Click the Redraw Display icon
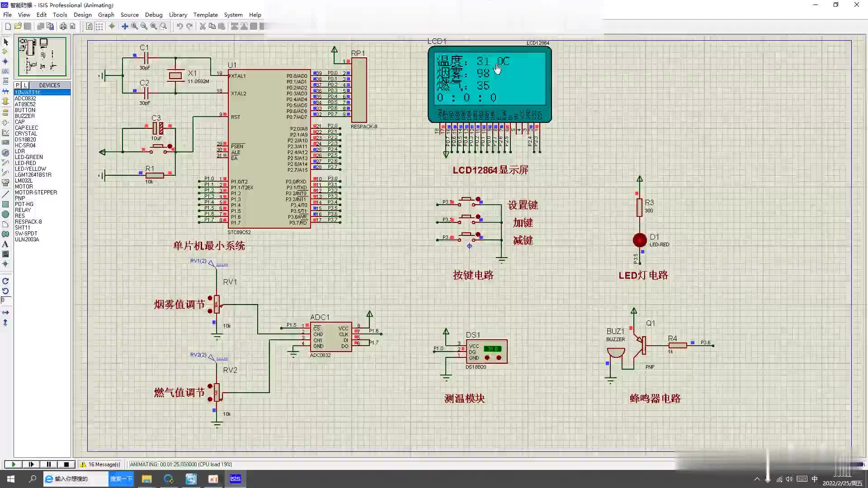Screen dimensions: 868x488 coord(89,26)
